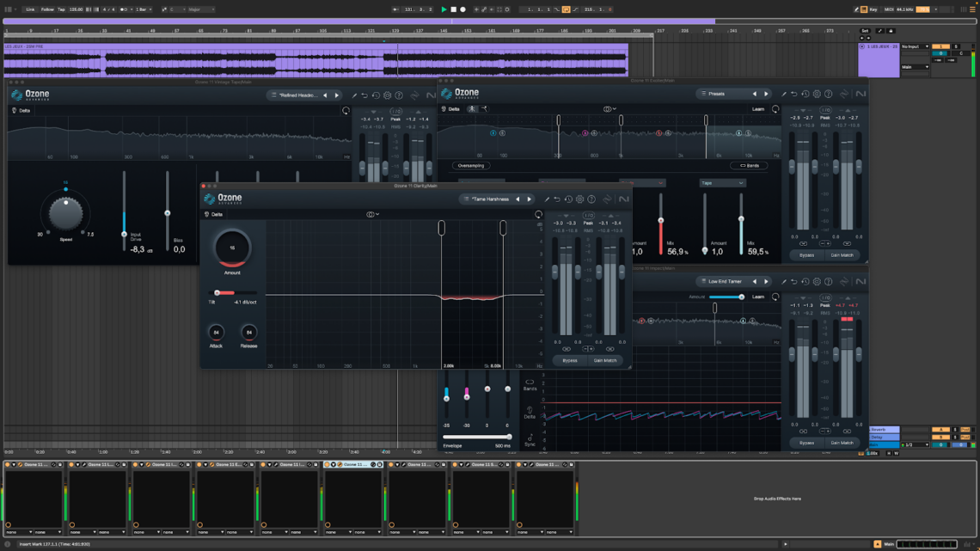Open the settings gear in Ozone Clarity header
980x551 pixels.
click(579, 198)
